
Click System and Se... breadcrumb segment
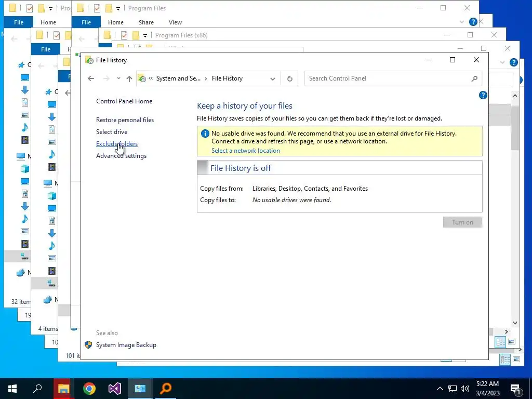[178, 78]
